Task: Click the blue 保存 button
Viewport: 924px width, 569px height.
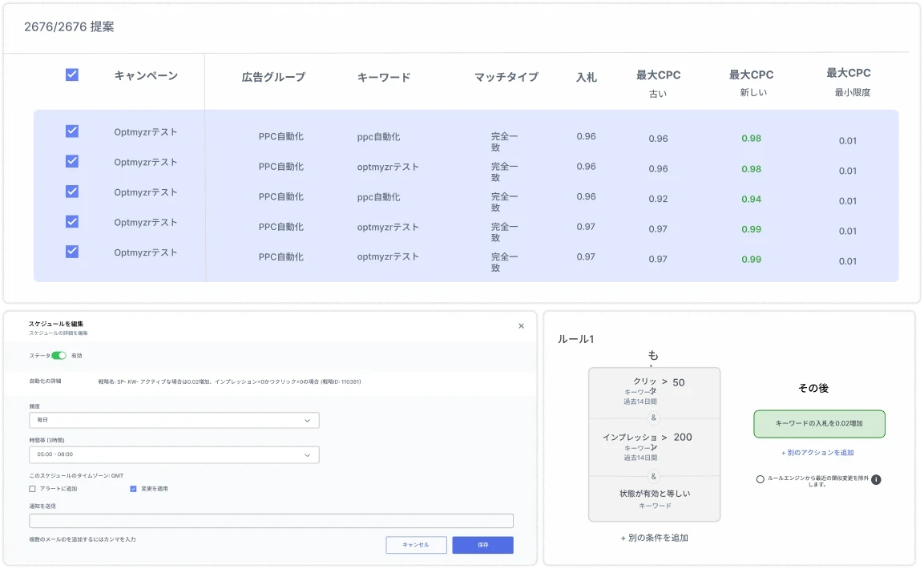Action: 482,545
